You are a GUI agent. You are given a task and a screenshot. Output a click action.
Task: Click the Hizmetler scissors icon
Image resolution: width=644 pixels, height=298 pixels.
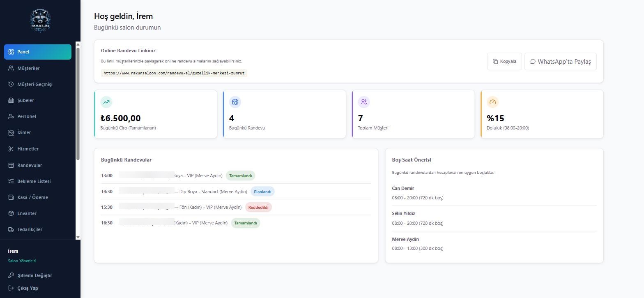(x=11, y=149)
